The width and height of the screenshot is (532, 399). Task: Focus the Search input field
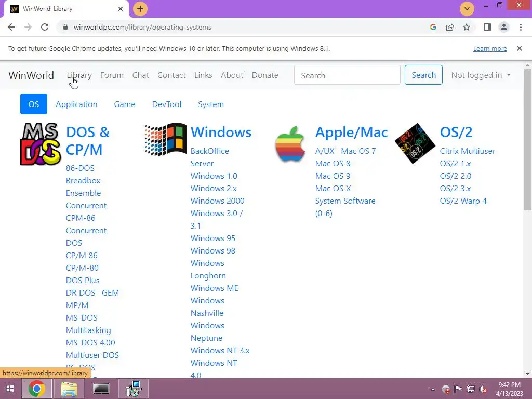click(x=347, y=75)
